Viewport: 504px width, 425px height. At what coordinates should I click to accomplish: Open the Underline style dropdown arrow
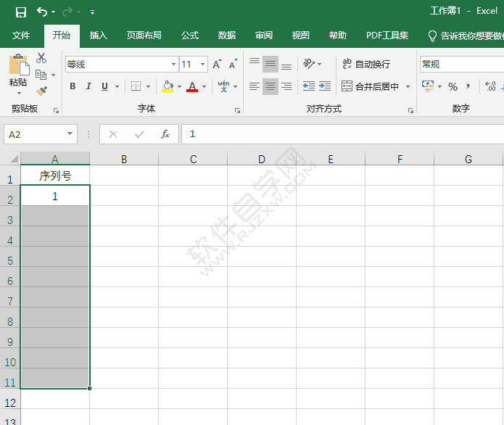tap(117, 86)
